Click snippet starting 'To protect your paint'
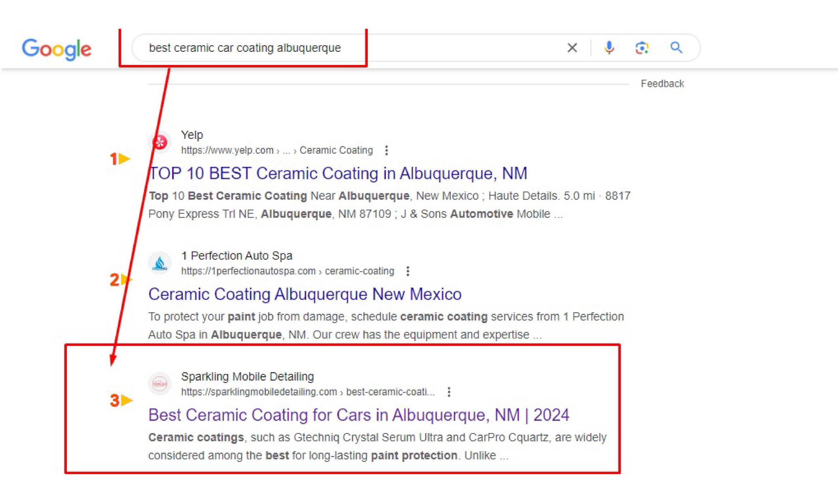 [x=386, y=326]
